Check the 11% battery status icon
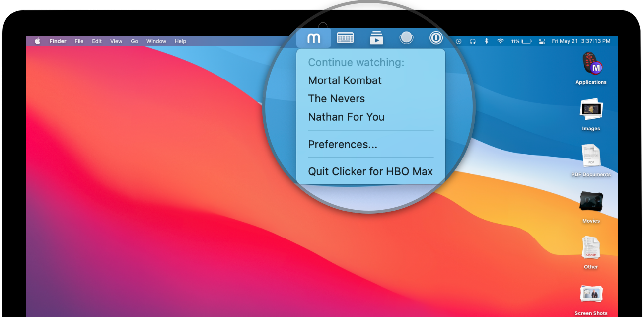The height and width of the screenshot is (317, 644). tap(521, 41)
